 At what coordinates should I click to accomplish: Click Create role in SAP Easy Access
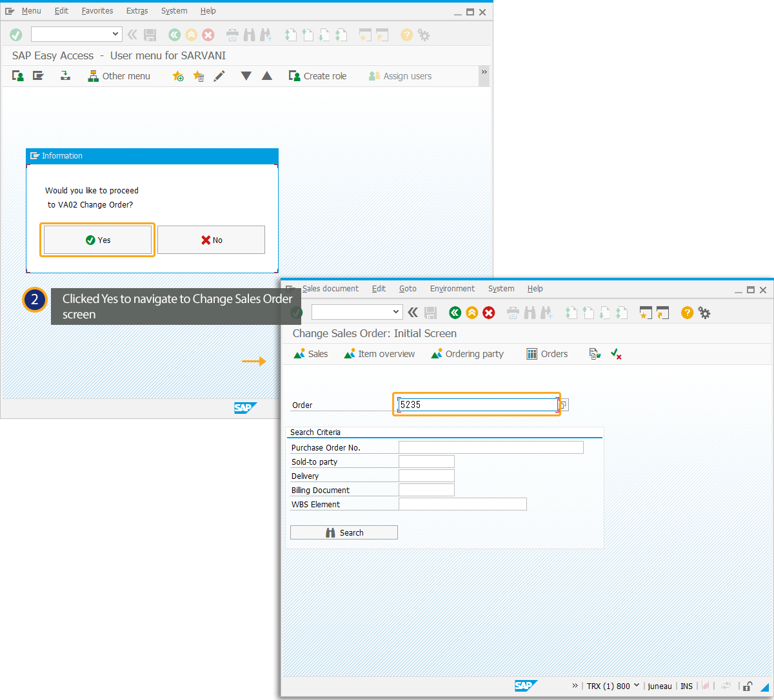[318, 76]
